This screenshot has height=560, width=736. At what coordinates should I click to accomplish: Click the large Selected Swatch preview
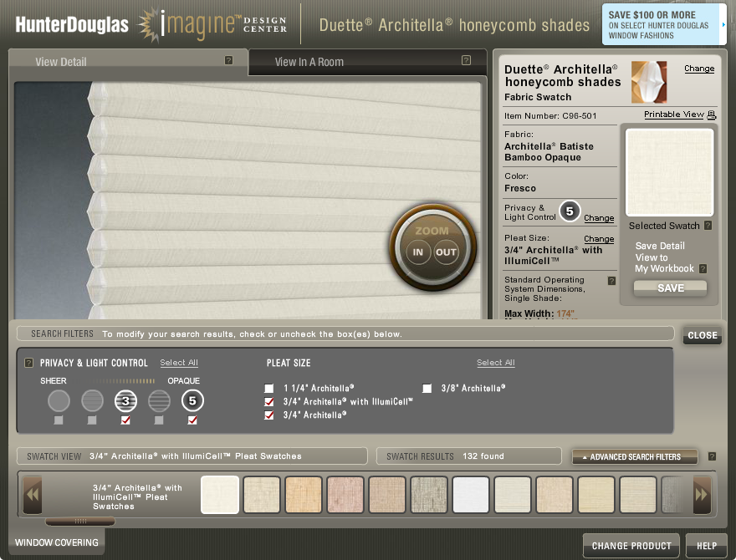pyautogui.click(x=670, y=172)
